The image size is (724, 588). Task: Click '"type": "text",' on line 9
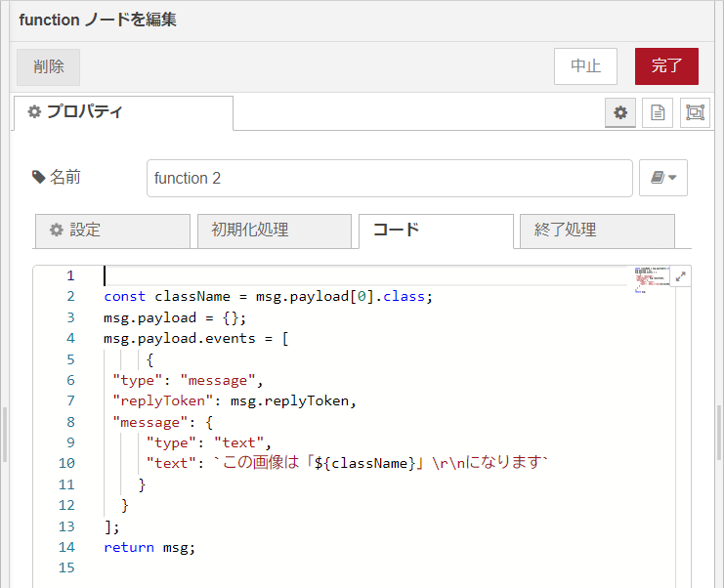tap(209, 442)
